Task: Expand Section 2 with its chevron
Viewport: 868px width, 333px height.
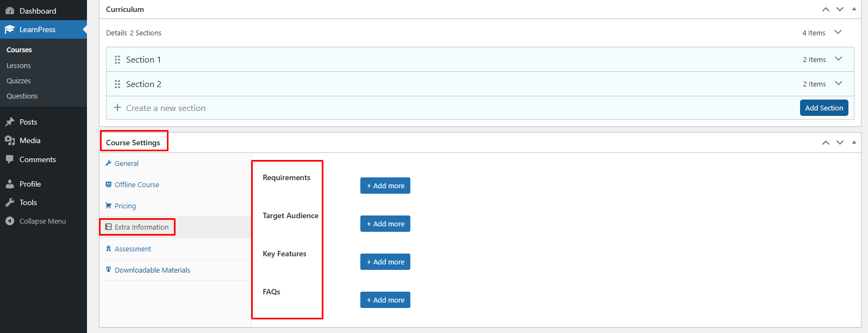Action: [x=838, y=83]
